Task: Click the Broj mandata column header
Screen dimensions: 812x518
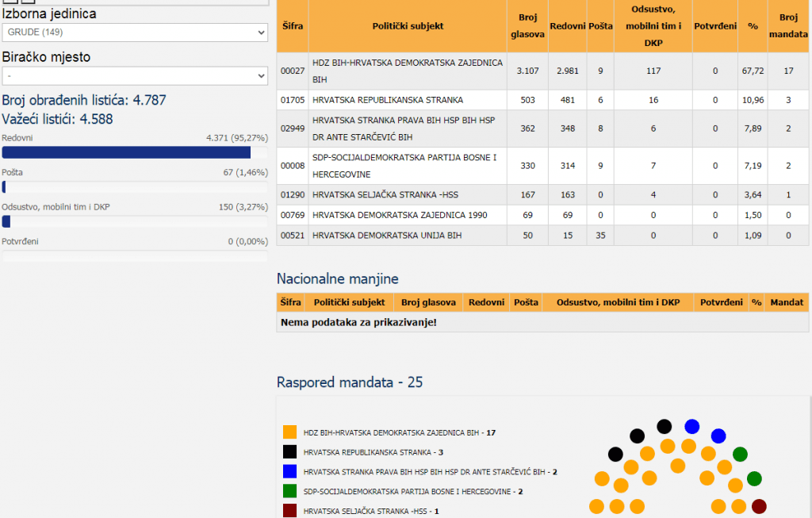Action: pos(788,26)
